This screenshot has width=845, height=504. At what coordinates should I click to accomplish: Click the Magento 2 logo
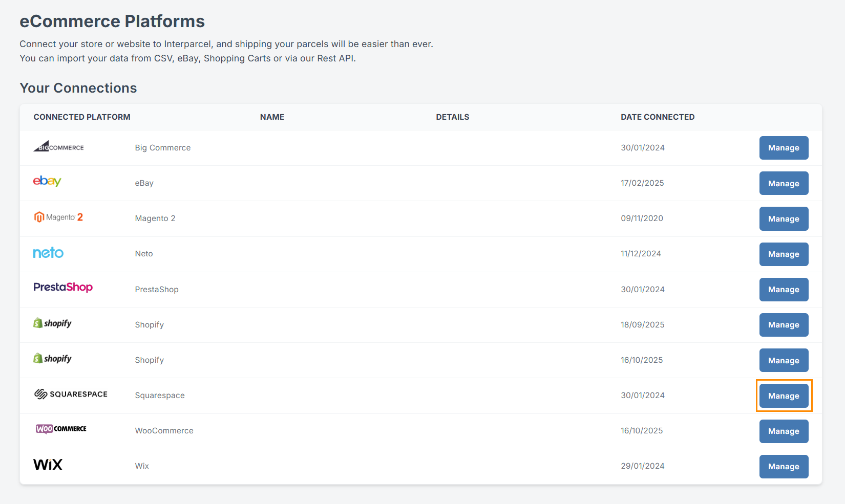pyautogui.click(x=58, y=217)
